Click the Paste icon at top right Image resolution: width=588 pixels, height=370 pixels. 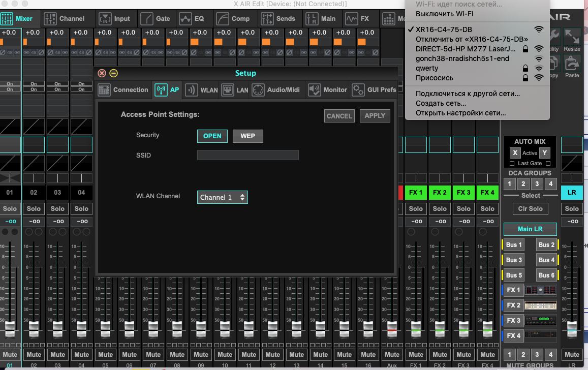pyautogui.click(x=572, y=63)
